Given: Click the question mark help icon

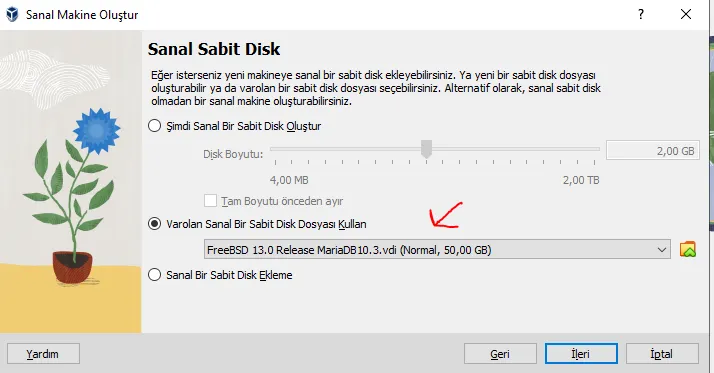Looking at the screenshot, I should pyautogui.click(x=641, y=14).
